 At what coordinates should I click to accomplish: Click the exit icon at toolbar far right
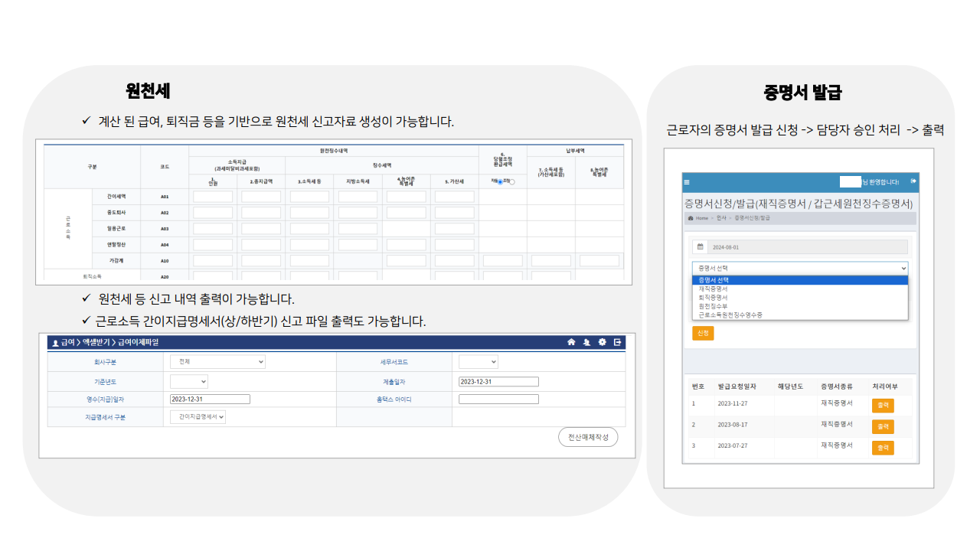[618, 342]
